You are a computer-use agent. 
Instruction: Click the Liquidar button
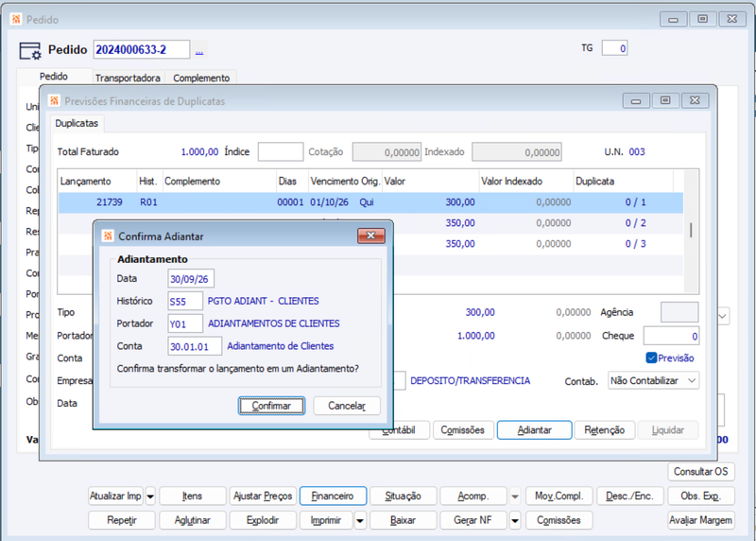click(668, 430)
